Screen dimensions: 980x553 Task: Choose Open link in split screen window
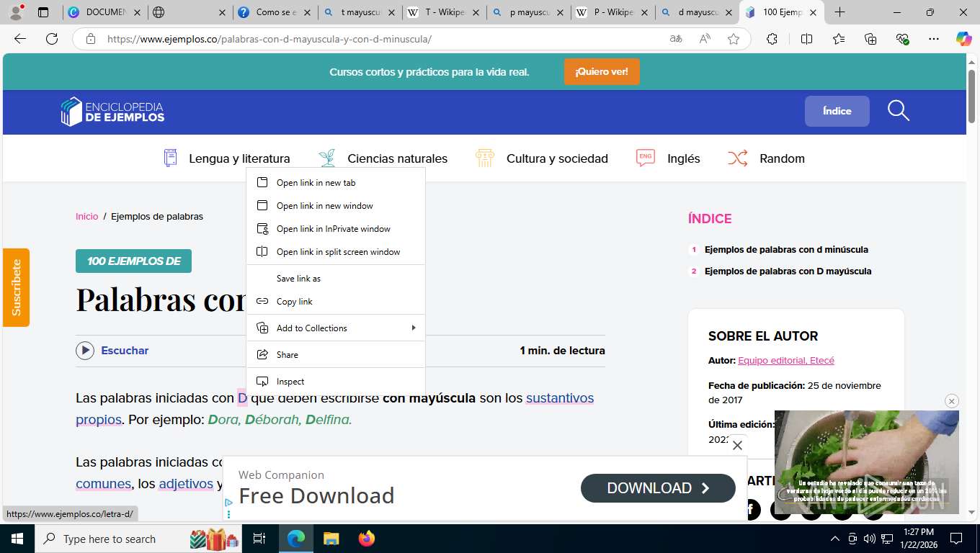(336, 252)
